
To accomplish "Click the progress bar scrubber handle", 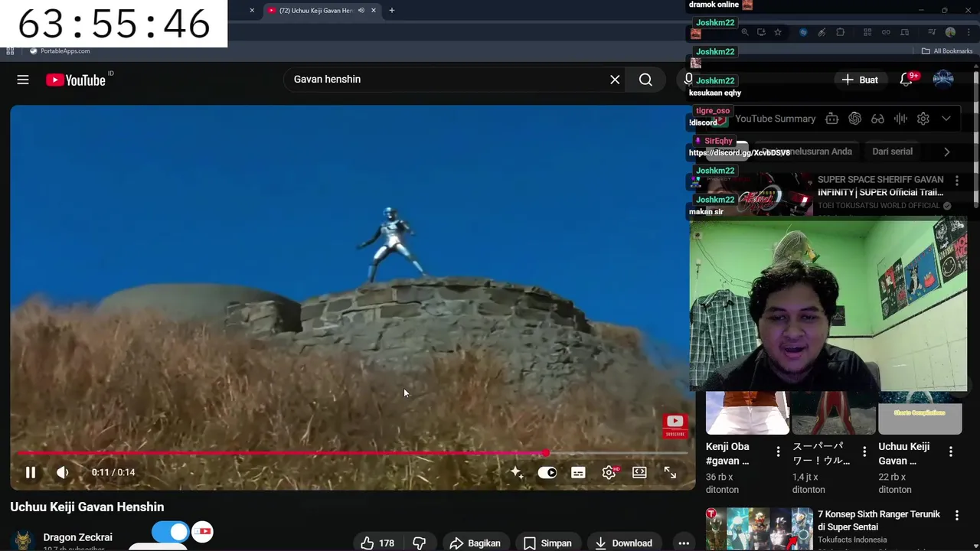I will (545, 453).
